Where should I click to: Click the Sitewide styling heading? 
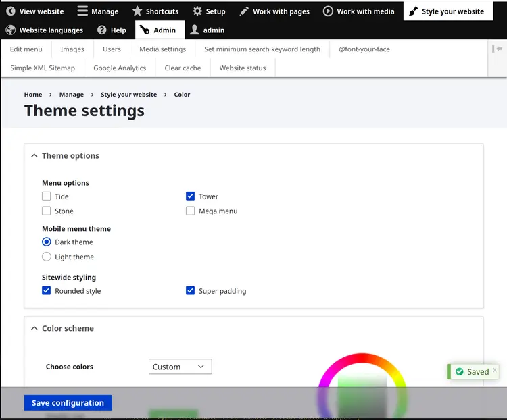[x=69, y=278]
